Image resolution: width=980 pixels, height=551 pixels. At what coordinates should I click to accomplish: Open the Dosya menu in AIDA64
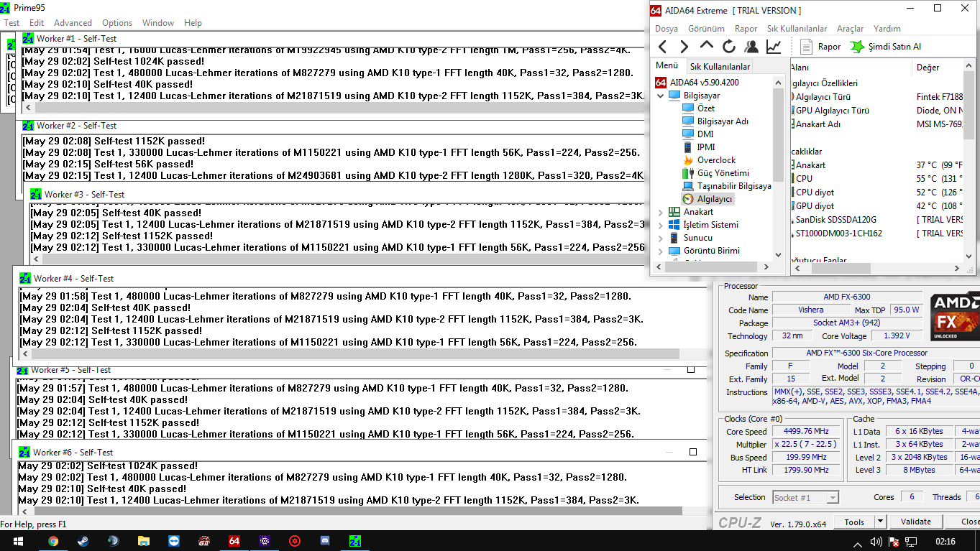pyautogui.click(x=667, y=29)
